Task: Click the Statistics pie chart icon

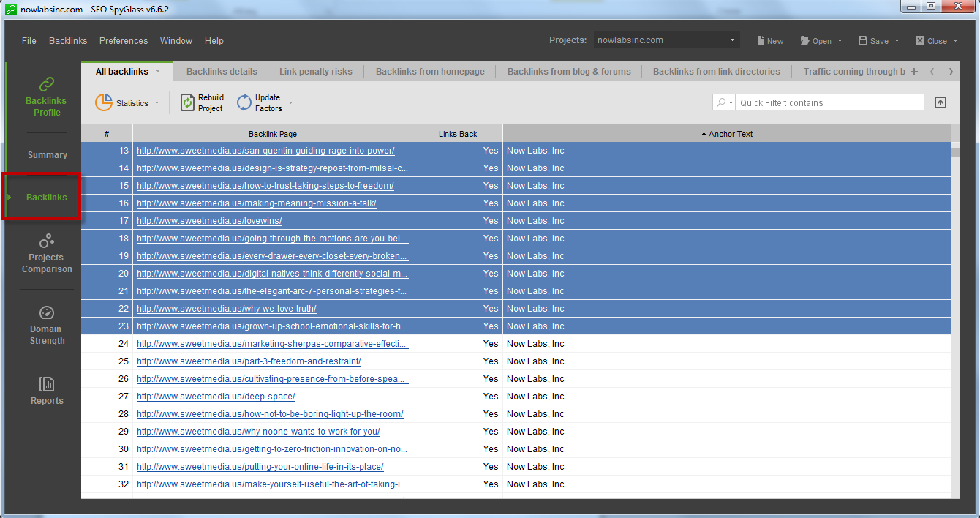Action: coord(104,103)
